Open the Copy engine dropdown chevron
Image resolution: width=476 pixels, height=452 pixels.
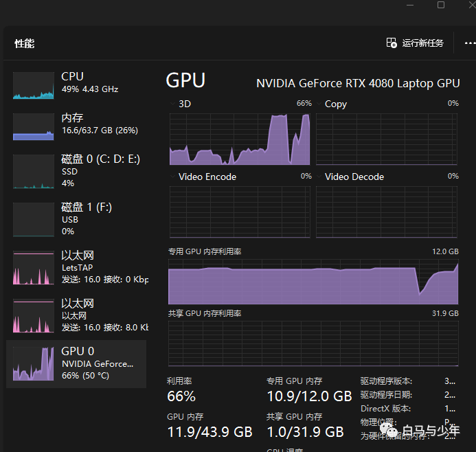[319, 104]
